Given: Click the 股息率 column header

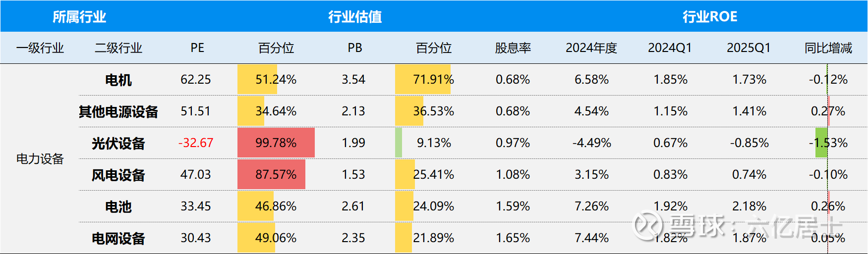Looking at the screenshot, I should pos(513,48).
